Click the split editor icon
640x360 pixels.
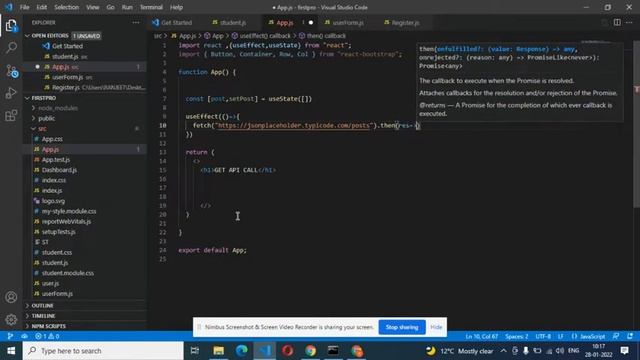[x=617, y=22]
